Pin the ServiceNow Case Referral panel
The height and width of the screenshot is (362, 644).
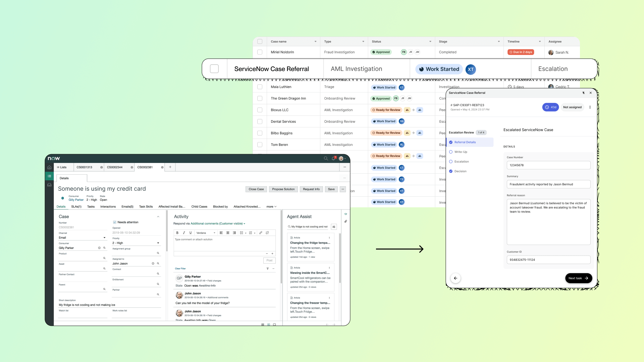pos(584,93)
